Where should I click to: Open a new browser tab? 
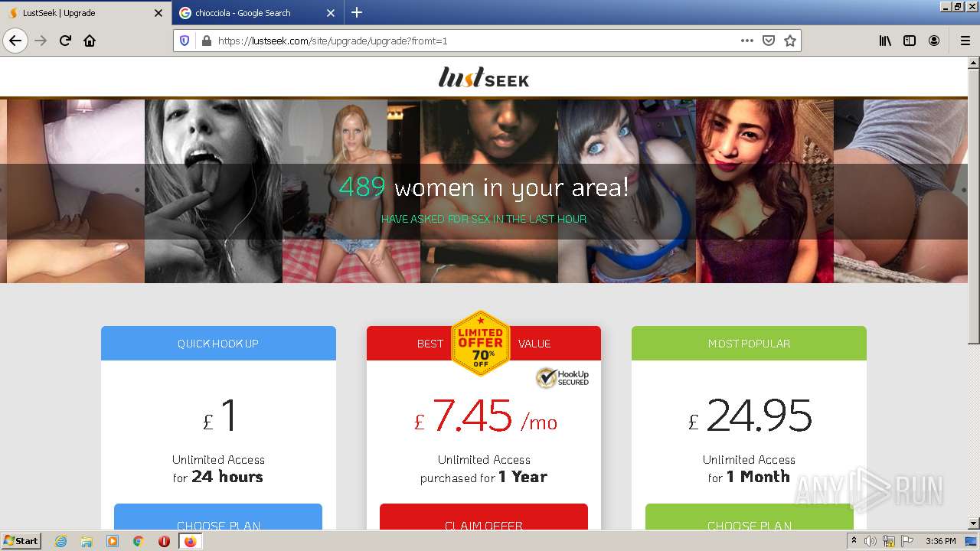click(357, 12)
